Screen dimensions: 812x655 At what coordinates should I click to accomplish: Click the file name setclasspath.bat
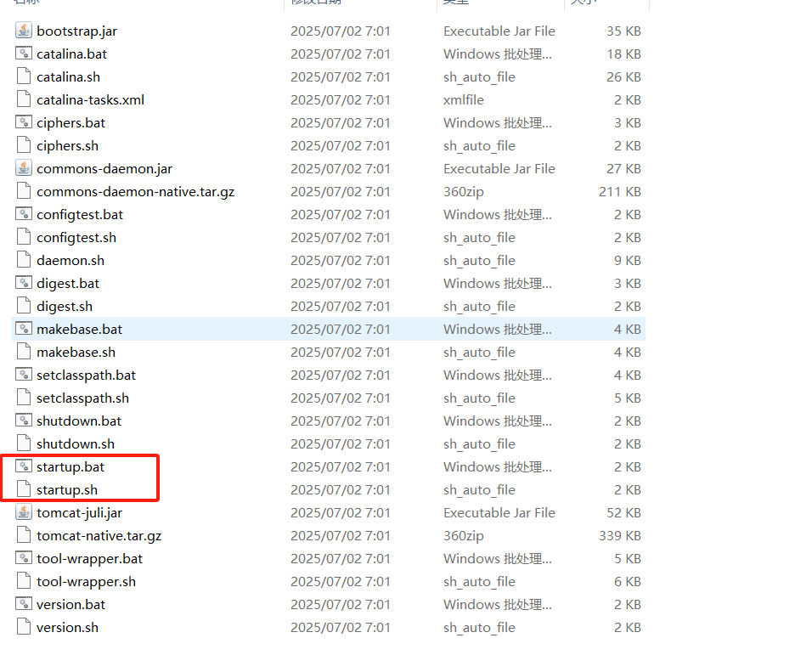click(x=86, y=375)
